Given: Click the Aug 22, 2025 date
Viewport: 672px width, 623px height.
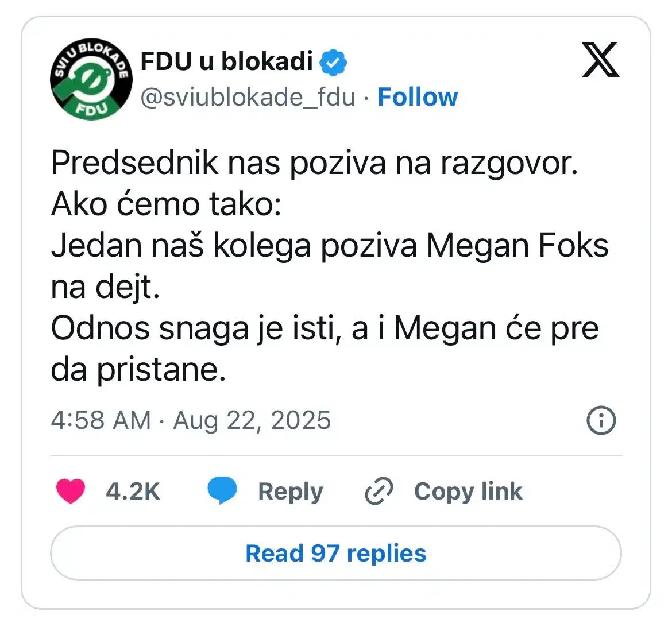Looking at the screenshot, I should coord(252,420).
